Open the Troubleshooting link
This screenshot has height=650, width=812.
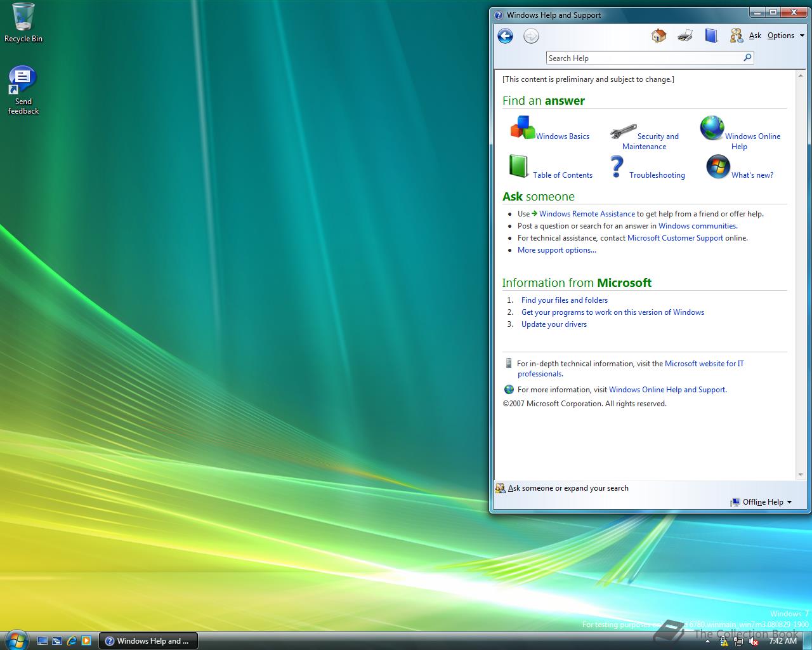[x=657, y=175]
